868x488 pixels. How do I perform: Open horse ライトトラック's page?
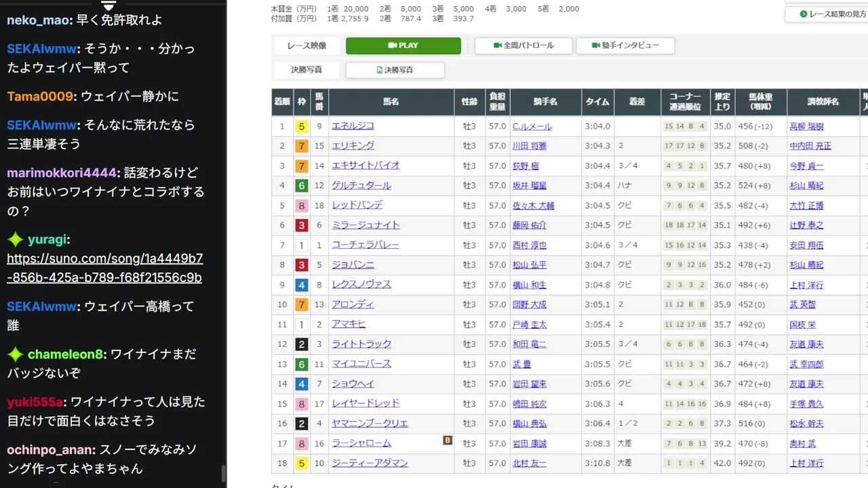coord(361,344)
